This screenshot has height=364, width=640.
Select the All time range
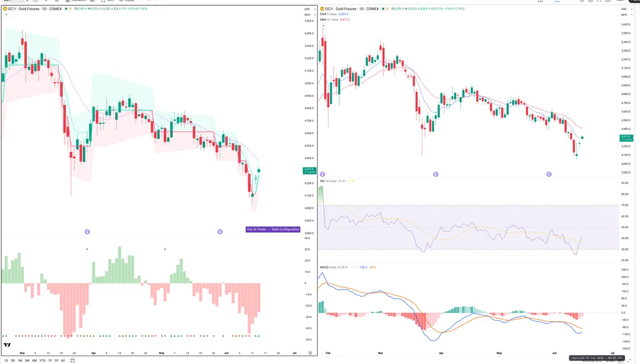(x=62, y=361)
